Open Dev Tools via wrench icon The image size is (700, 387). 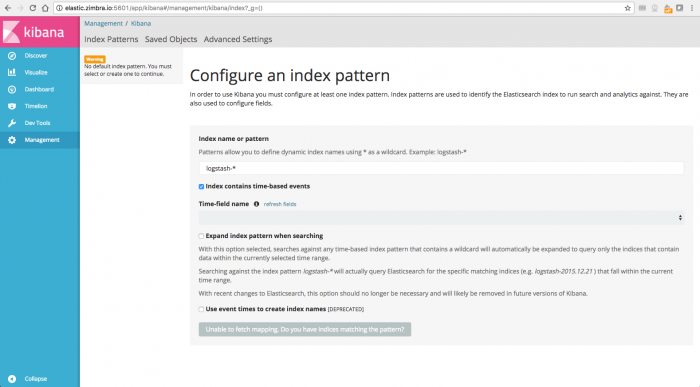point(12,123)
